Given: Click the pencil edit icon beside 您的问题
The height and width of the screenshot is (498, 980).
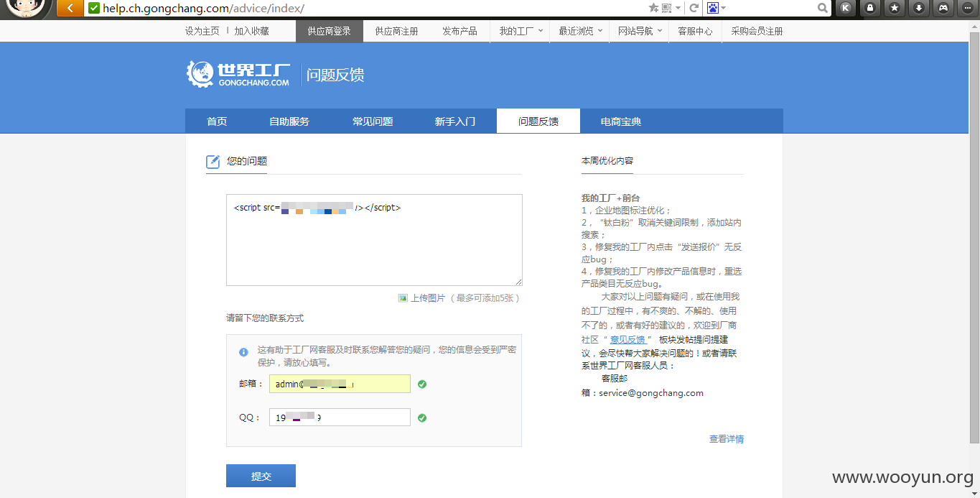Looking at the screenshot, I should tap(213, 162).
